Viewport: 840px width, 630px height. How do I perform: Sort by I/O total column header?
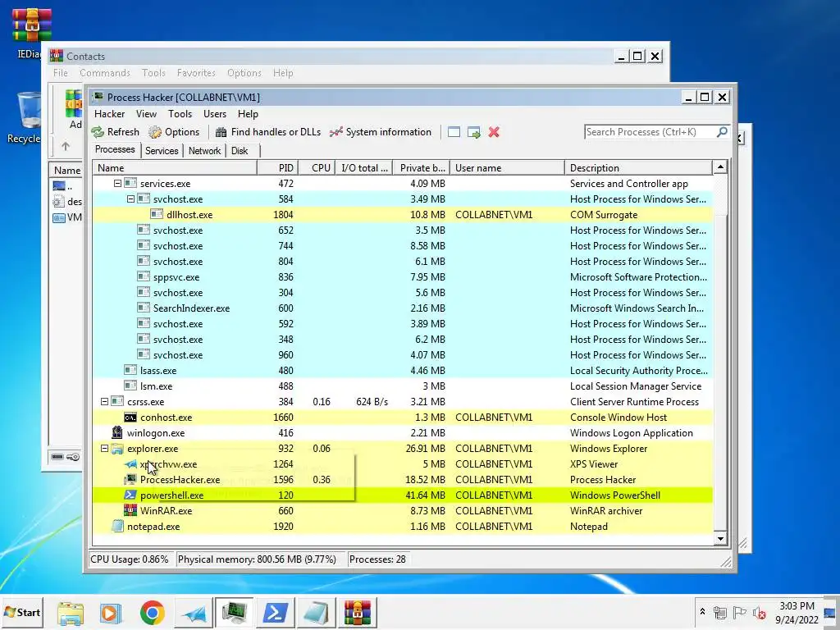(364, 167)
